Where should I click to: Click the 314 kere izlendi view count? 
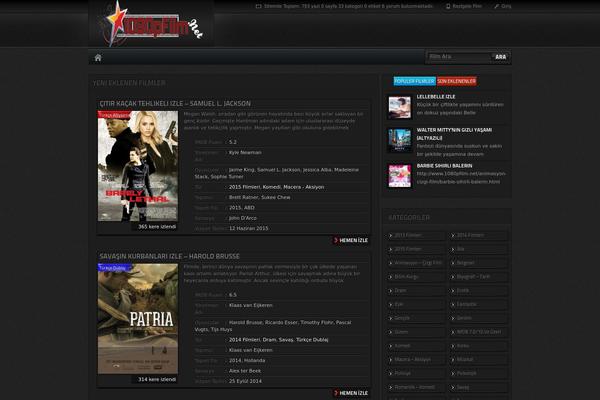[x=157, y=379]
